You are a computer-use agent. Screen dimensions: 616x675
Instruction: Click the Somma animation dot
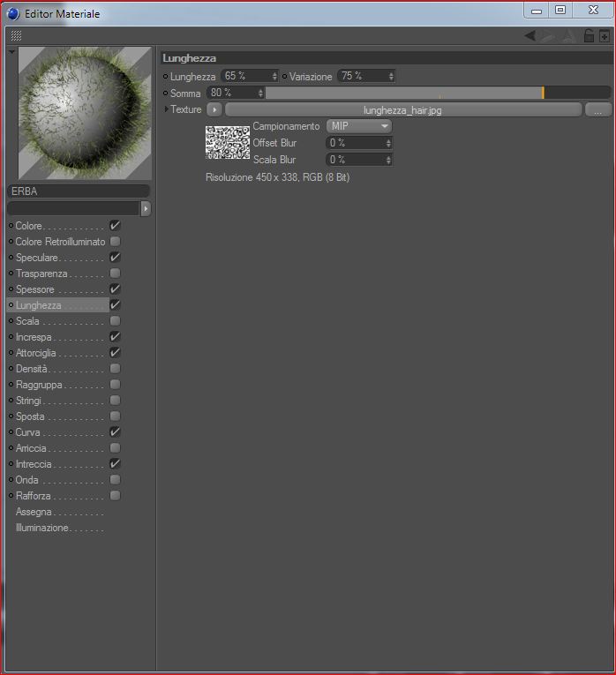[x=165, y=93]
